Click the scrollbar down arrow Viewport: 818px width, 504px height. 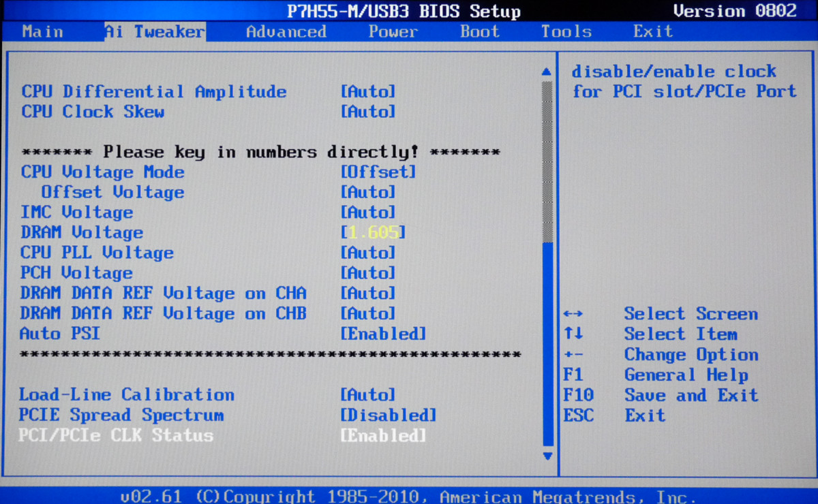[x=547, y=456]
